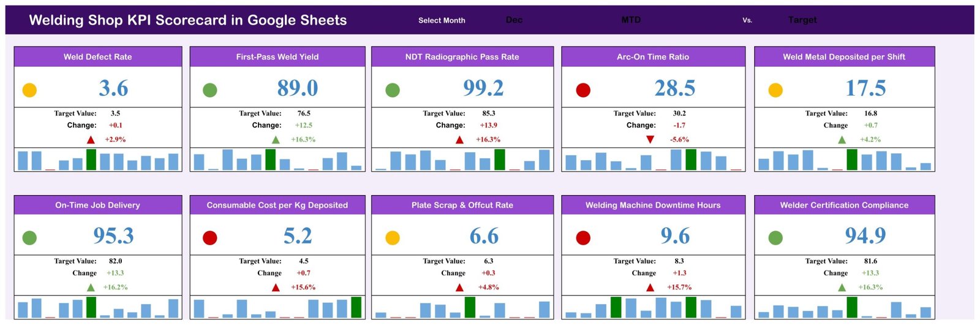Click the green up arrow in Welder Certification Compliance card
Screen dimensions: 980x325
[842, 288]
